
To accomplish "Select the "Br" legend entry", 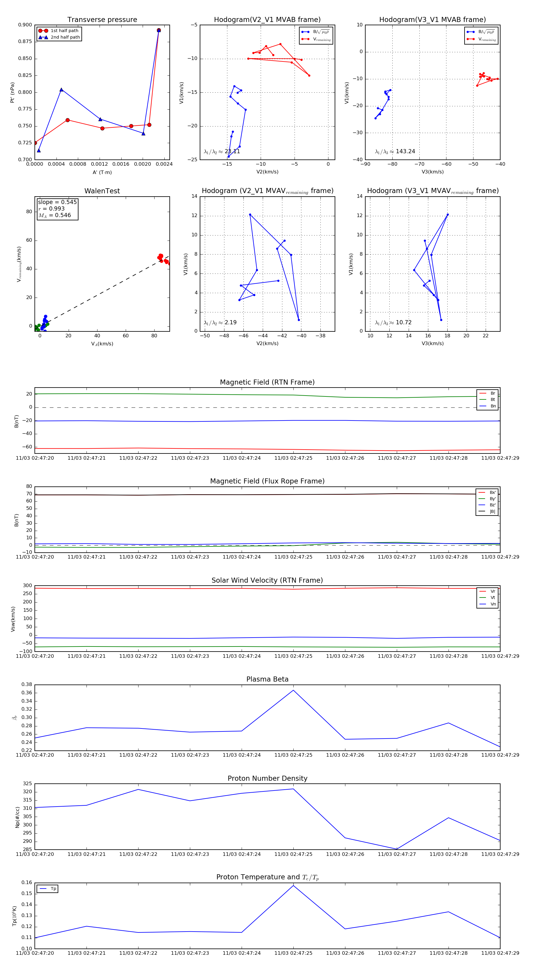I will pos(487,393).
